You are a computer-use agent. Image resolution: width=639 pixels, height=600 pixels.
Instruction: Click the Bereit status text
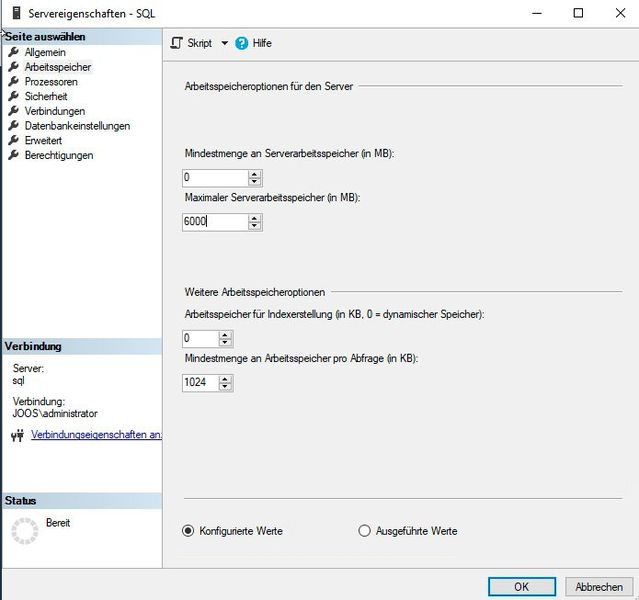[58, 523]
